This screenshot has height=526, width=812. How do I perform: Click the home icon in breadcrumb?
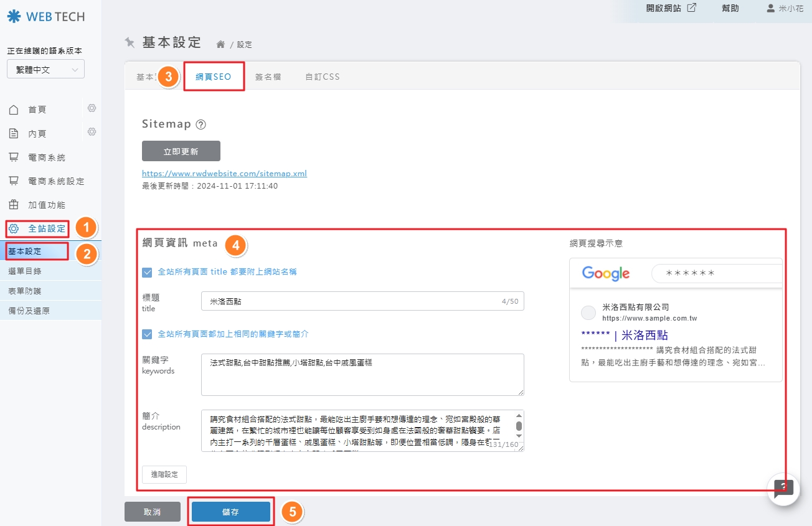pos(220,44)
